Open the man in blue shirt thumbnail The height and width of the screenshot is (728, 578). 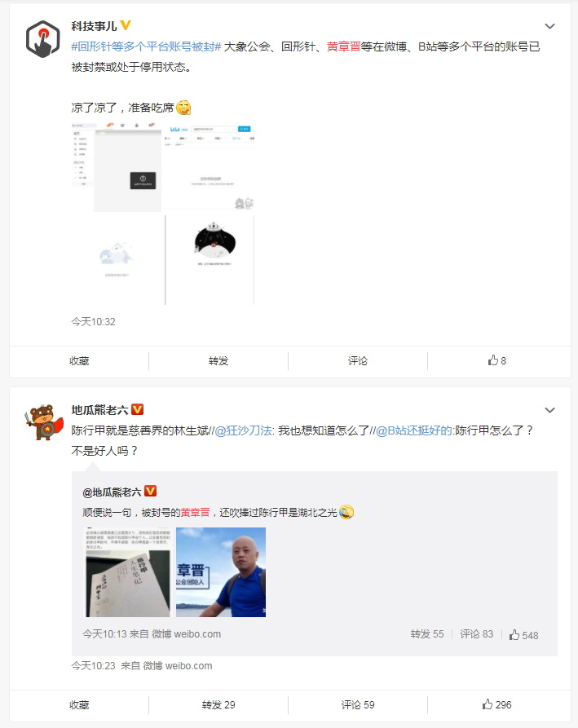pos(221,572)
